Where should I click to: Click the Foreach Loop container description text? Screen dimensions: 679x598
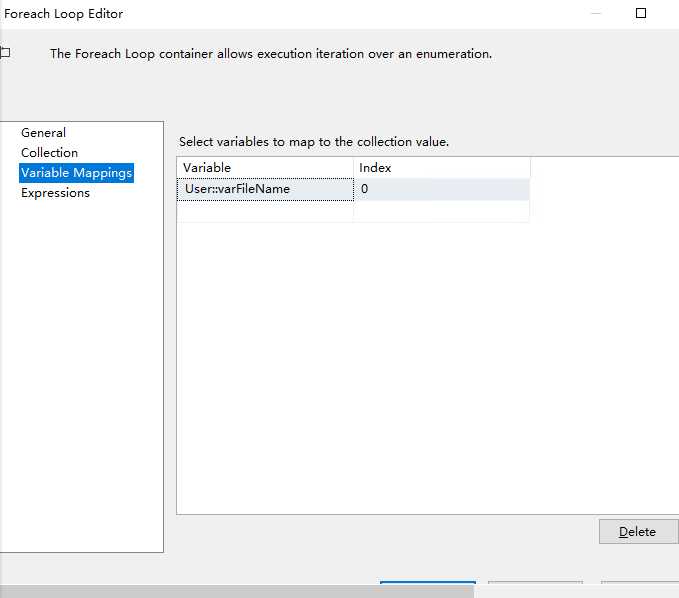(x=270, y=54)
